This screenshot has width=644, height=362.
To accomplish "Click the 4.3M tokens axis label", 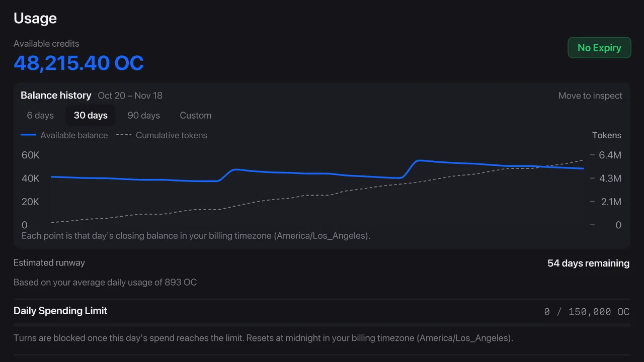I will coord(610,178).
